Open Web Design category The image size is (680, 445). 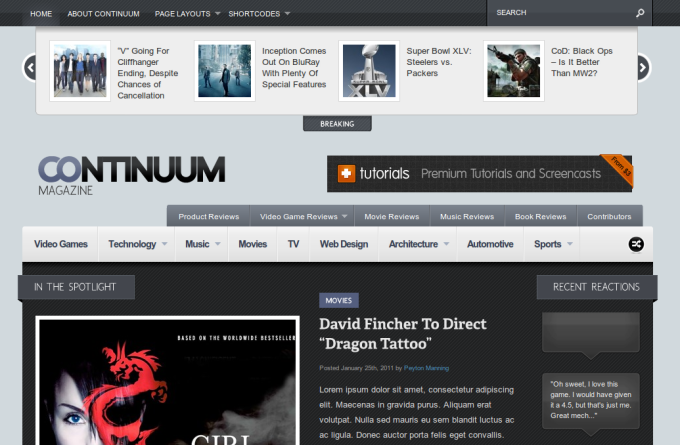click(344, 244)
